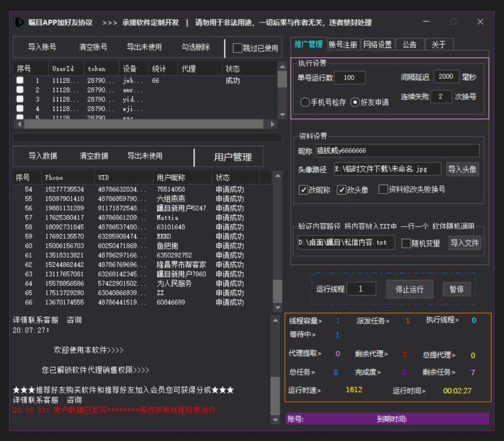The width and height of the screenshot is (504, 441).
Task: Click the app logo icon in title bar
Action: (x=19, y=22)
